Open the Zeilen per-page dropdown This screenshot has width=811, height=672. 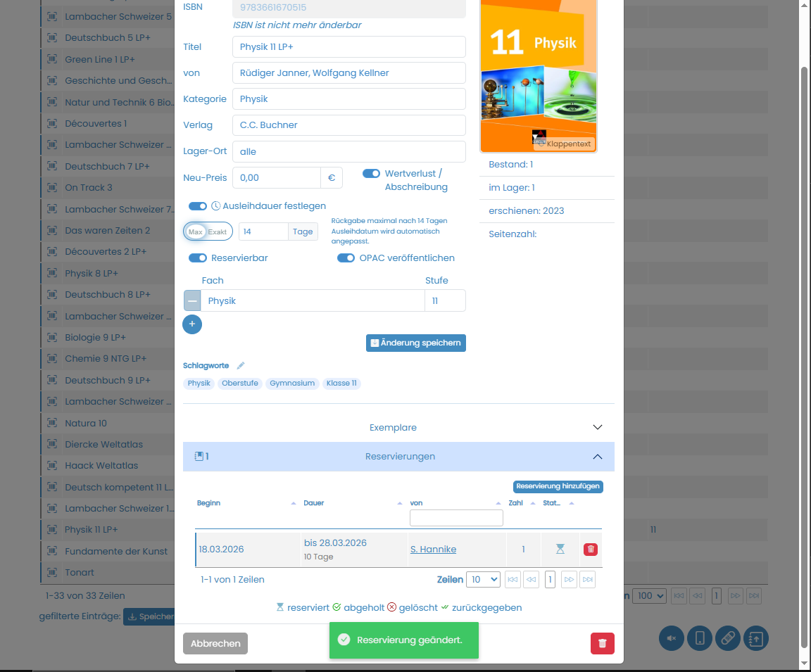(483, 579)
